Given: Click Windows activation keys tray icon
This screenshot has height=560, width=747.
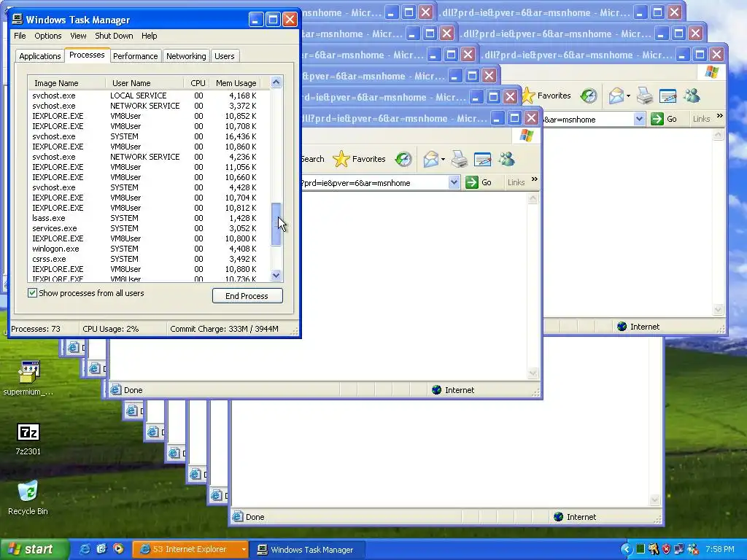Looking at the screenshot, I should (x=653, y=549).
